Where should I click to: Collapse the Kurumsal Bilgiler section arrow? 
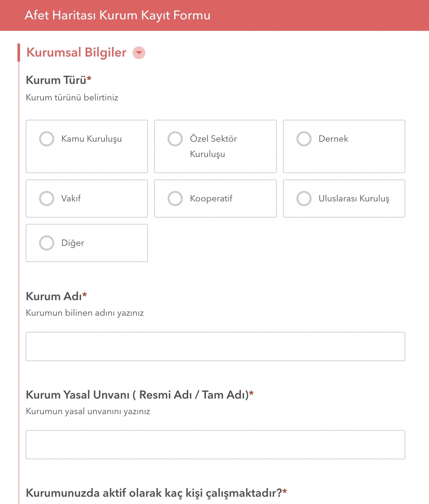pos(139,53)
